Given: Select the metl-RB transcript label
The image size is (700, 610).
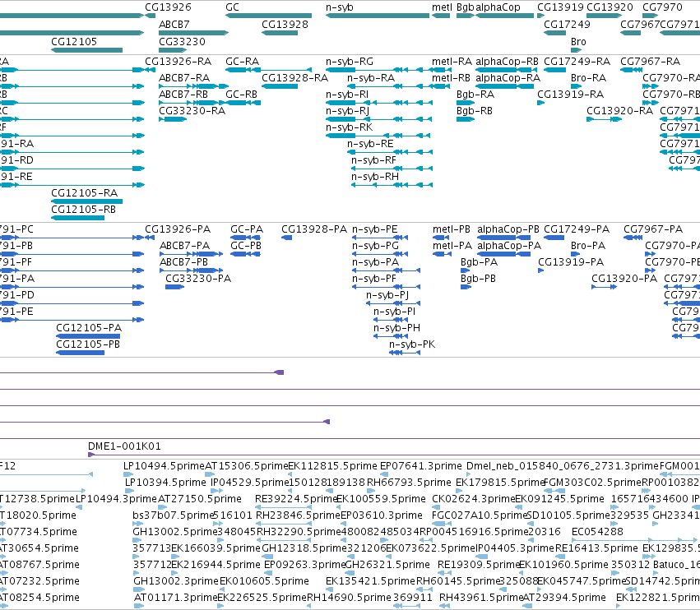Looking at the screenshot, I should pos(451,77).
